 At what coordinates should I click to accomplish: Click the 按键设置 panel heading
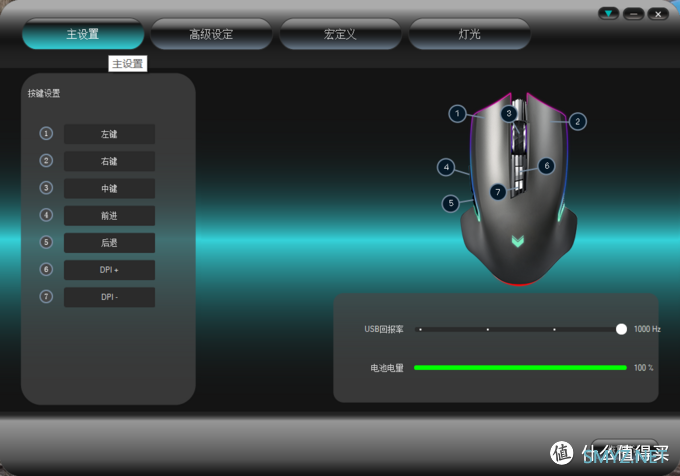44,93
